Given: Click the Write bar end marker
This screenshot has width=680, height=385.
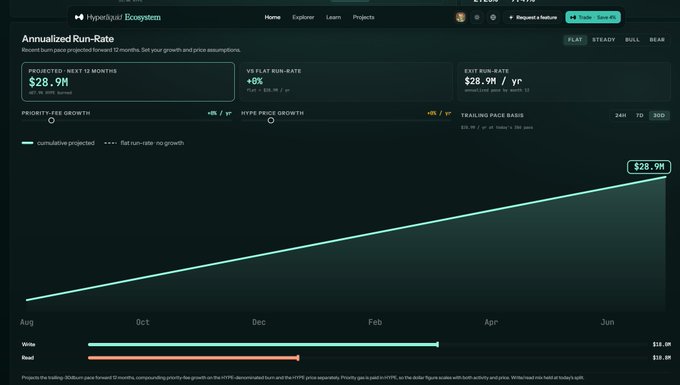Looking at the screenshot, I should pyautogui.click(x=438, y=345).
